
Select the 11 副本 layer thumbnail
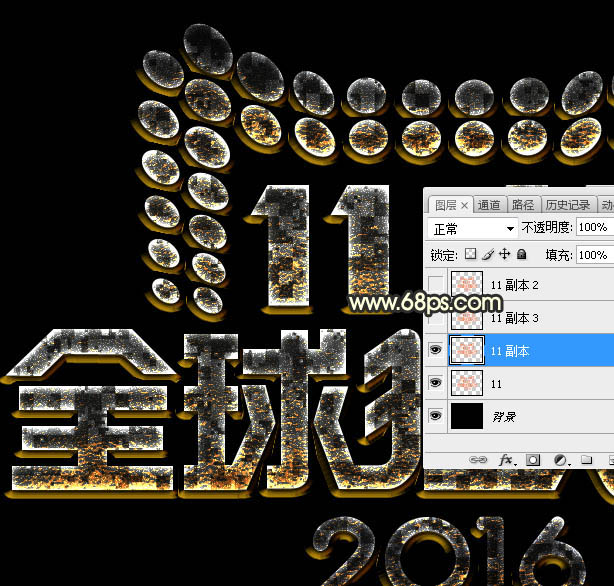point(467,350)
